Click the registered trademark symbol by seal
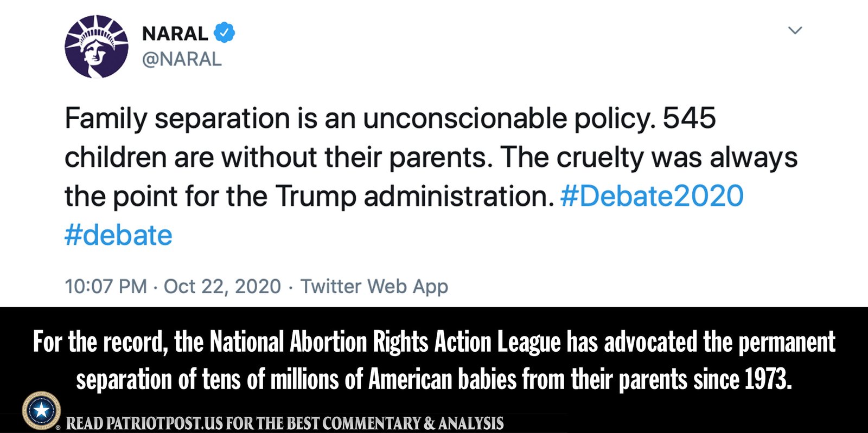Screen dimensions: 868x433 58,428
